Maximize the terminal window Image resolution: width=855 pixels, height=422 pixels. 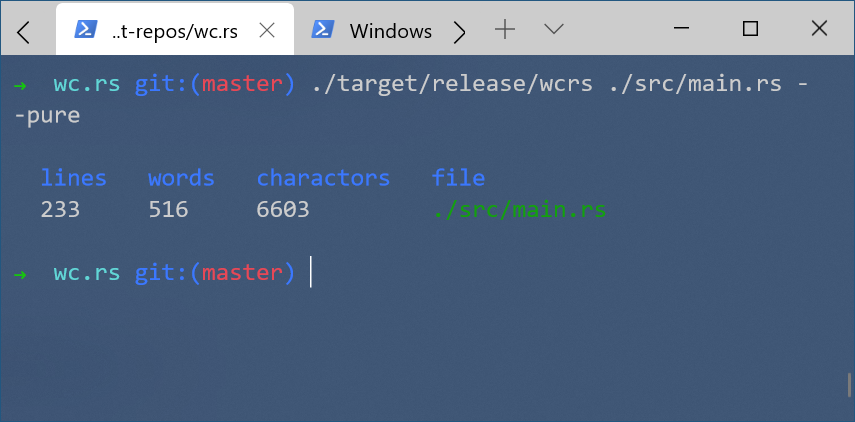tap(751, 28)
